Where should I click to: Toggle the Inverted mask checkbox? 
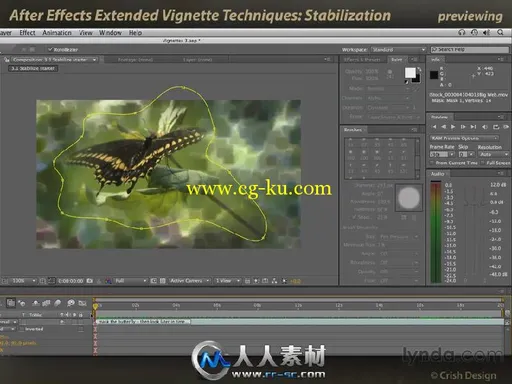click(x=22, y=329)
